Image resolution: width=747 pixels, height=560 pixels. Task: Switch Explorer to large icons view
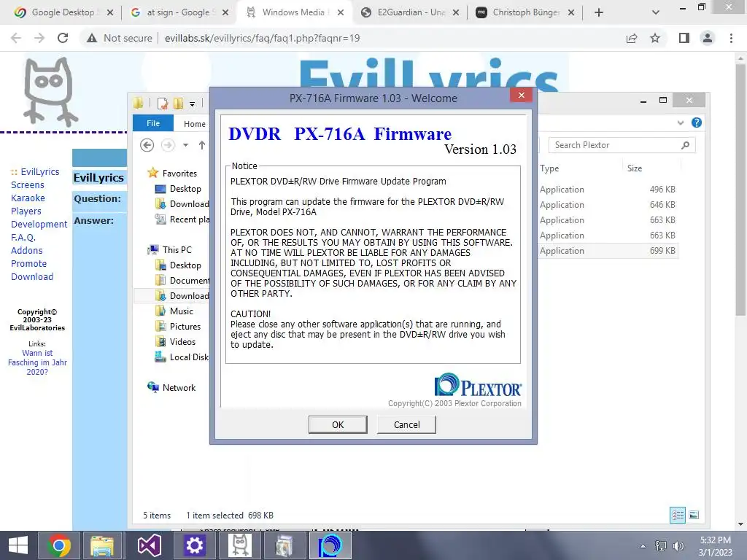click(694, 515)
